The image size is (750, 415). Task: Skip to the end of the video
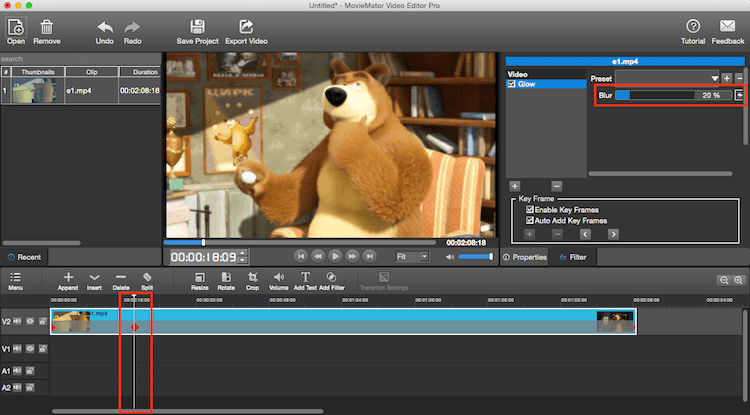(370, 257)
